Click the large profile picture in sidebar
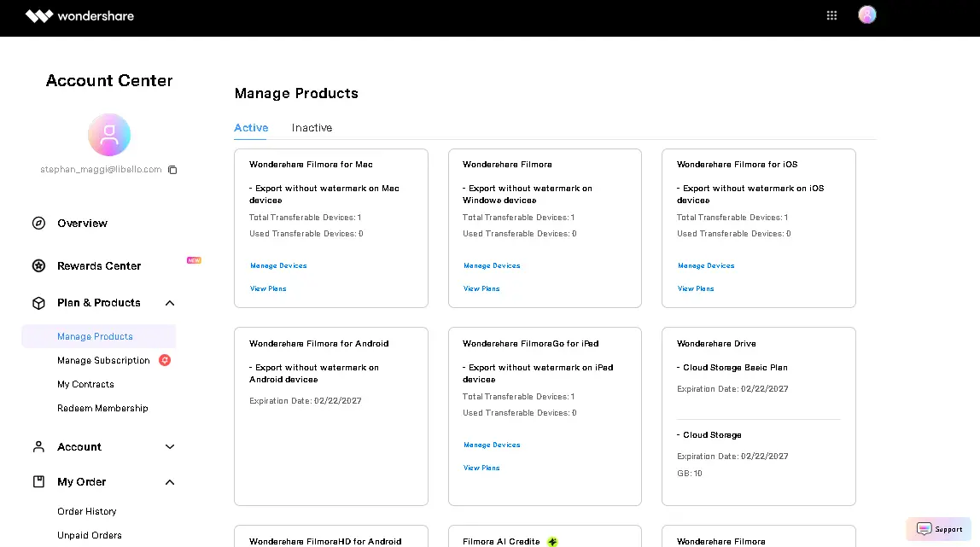 109,135
